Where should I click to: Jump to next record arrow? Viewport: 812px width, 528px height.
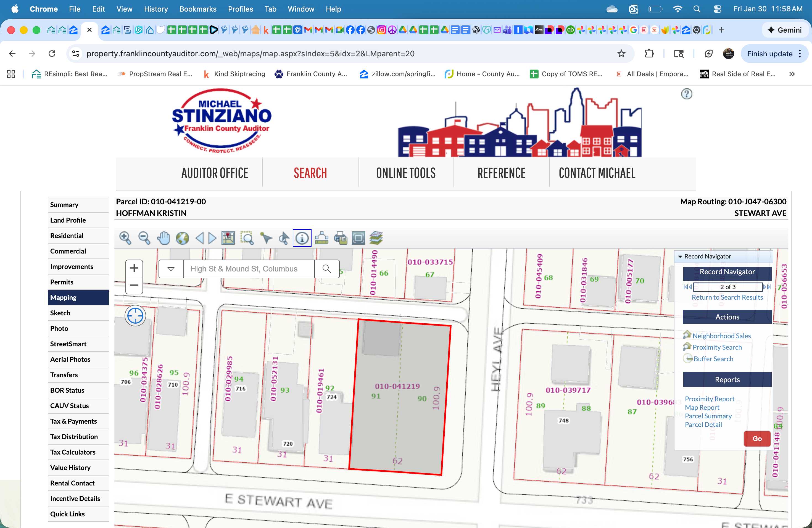tap(765, 287)
